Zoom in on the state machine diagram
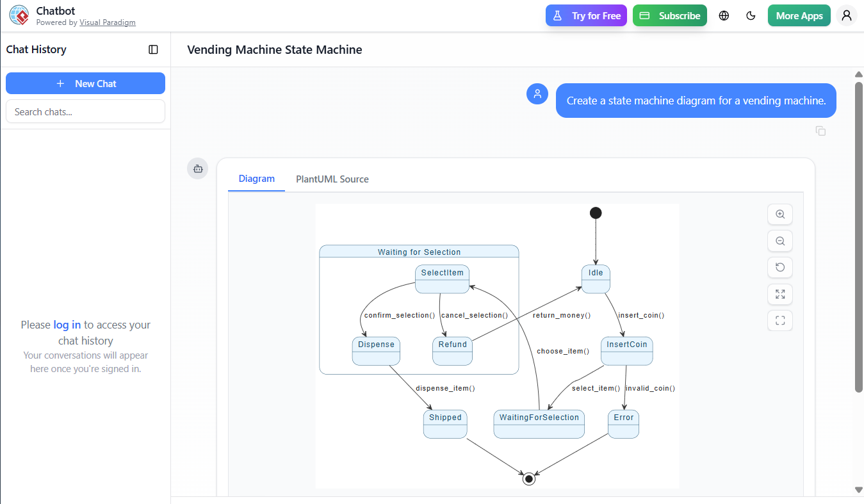Screen dimensions: 864x504 tap(779, 214)
